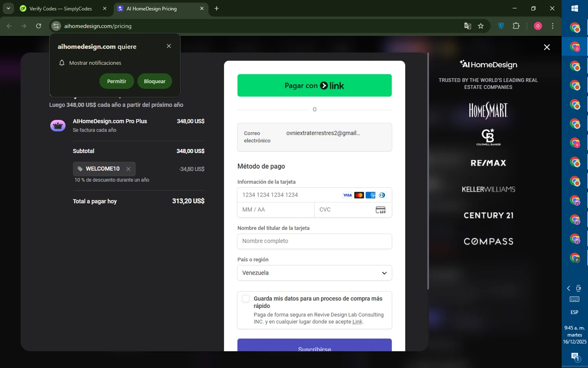Open the pink profile avatar menu

[x=538, y=26]
